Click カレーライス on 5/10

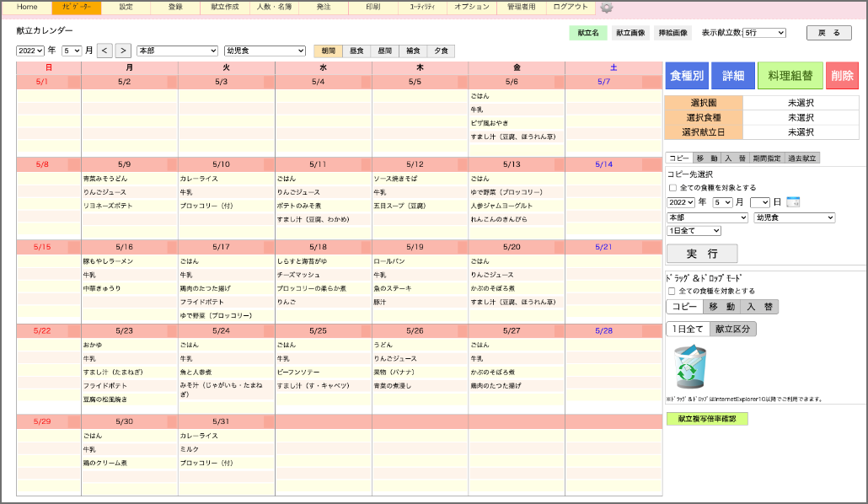(x=199, y=179)
